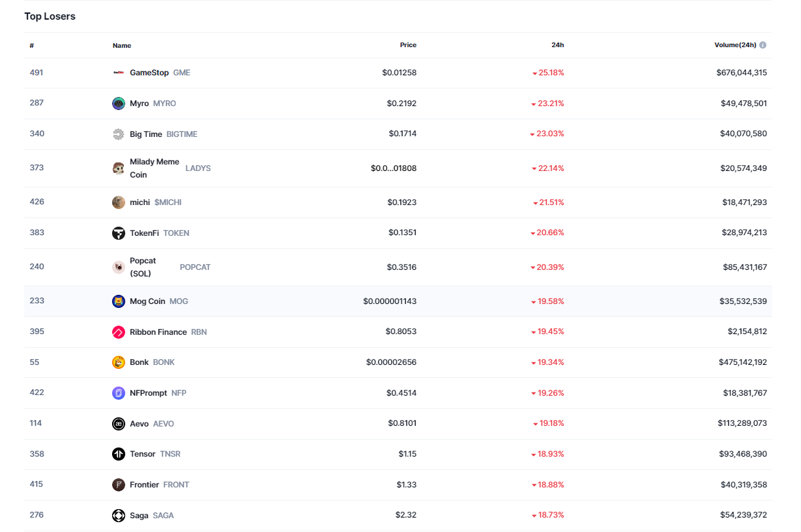This screenshot has height=532, width=801.
Task: Open the Tensor TNSR coin link
Action: tap(142, 454)
